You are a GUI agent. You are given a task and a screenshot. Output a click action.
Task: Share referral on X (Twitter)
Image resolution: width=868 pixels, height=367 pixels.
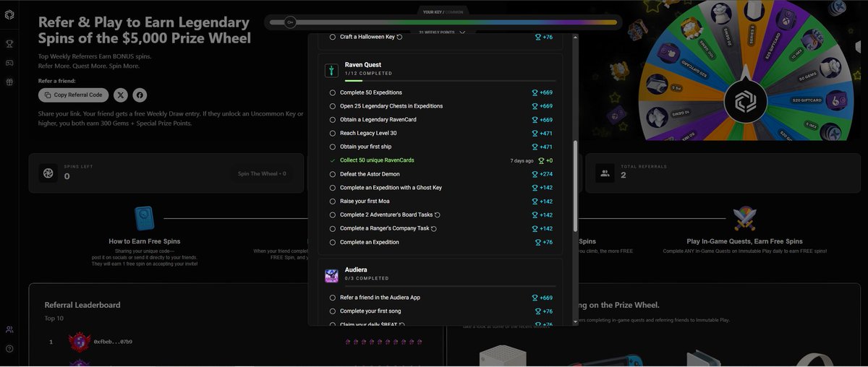120,95
